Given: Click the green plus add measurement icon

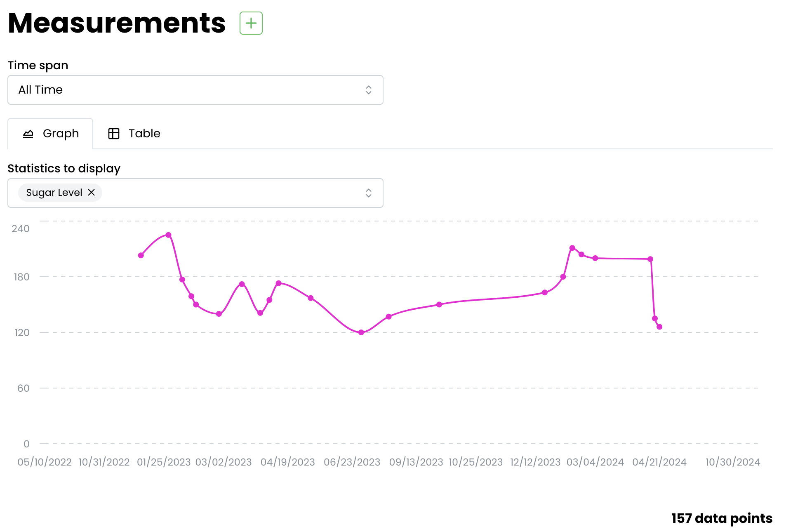Looking at the screenshot, I should point(251,23).
